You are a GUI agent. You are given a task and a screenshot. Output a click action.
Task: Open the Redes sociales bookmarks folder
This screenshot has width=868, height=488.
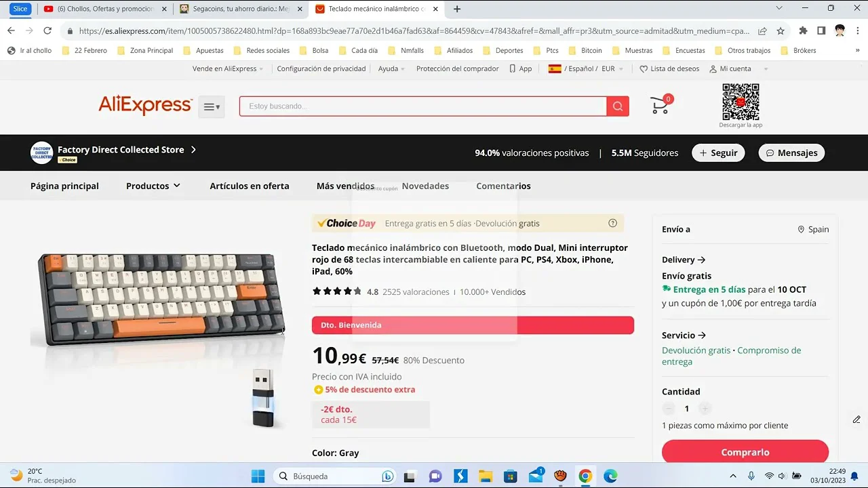tap(261, 50)
